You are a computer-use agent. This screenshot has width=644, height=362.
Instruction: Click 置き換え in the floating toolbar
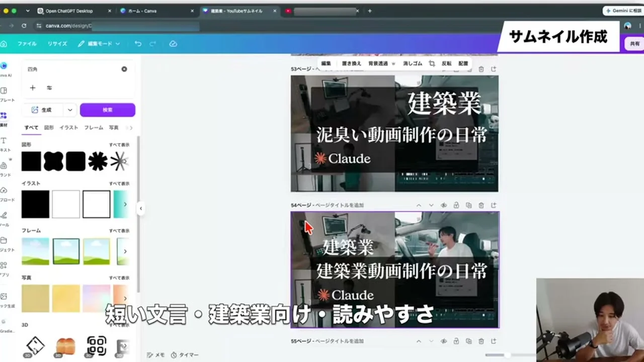(352, 63)
